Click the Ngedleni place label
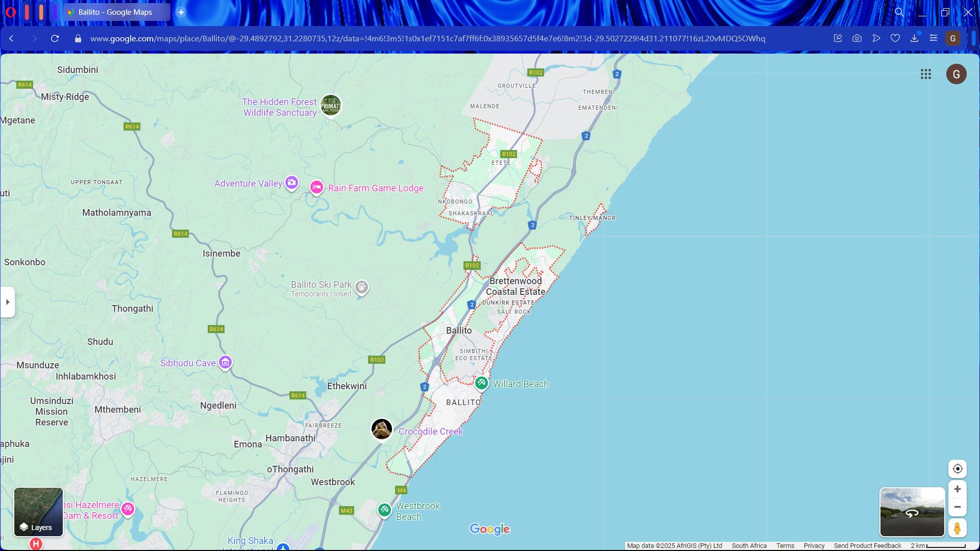Image resolution: width=980 pixels, height=551 pixels. click(218, 406)
